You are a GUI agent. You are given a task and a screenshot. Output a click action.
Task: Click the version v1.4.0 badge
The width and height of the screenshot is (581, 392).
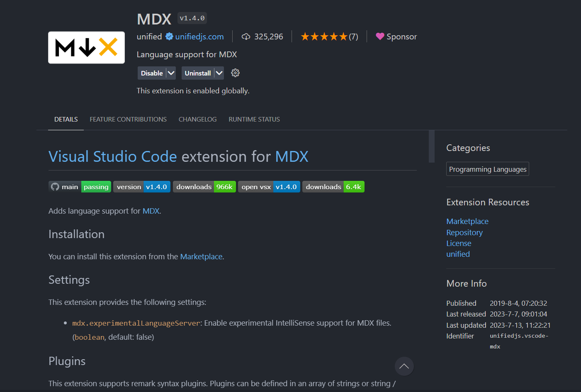142,187
